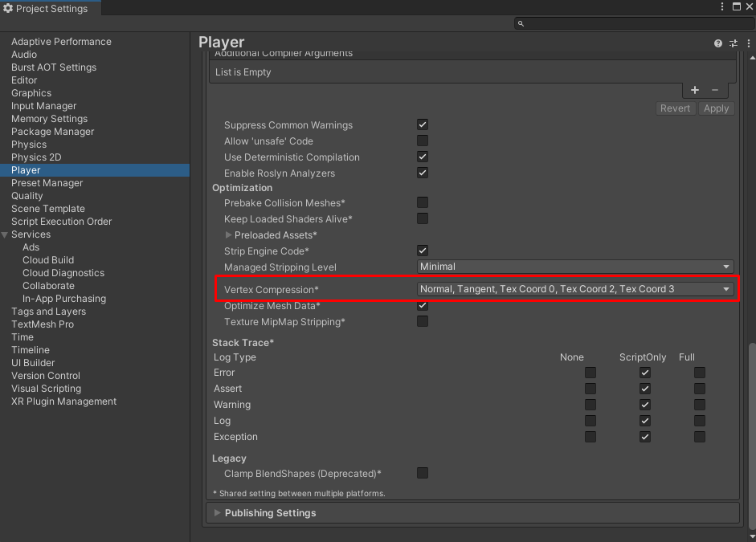Enable Keep Loaded Shaders Alive
Image resolution: width=756 pixels, height=542 pixels.
click(x=423, y=218)
